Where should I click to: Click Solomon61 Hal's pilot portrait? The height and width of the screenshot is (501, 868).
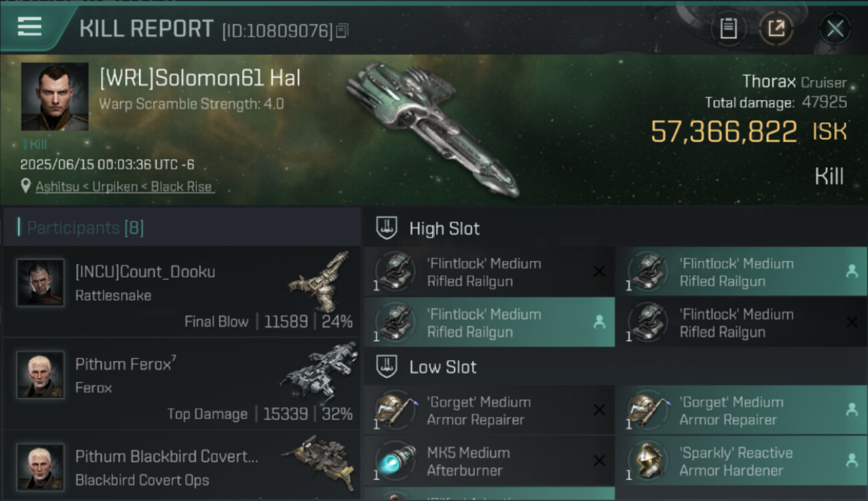[x=55, y=96]
